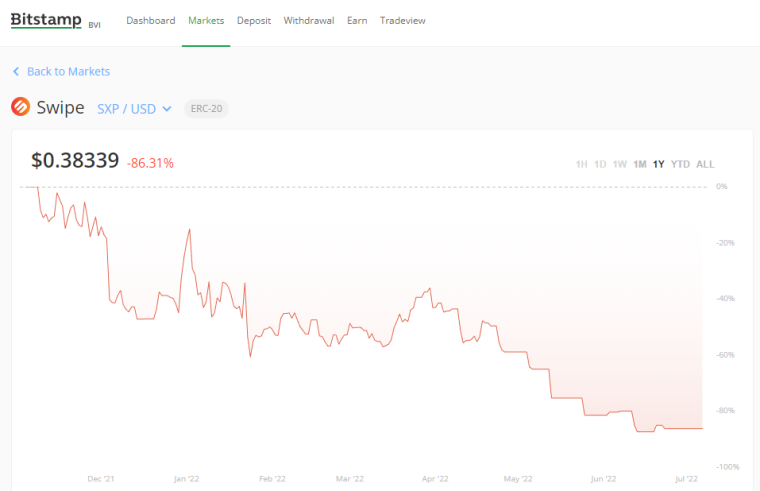The width and height of the screenshot is (760, 491).
Task: Switch to the Earn tab
Action: [357, 20]
